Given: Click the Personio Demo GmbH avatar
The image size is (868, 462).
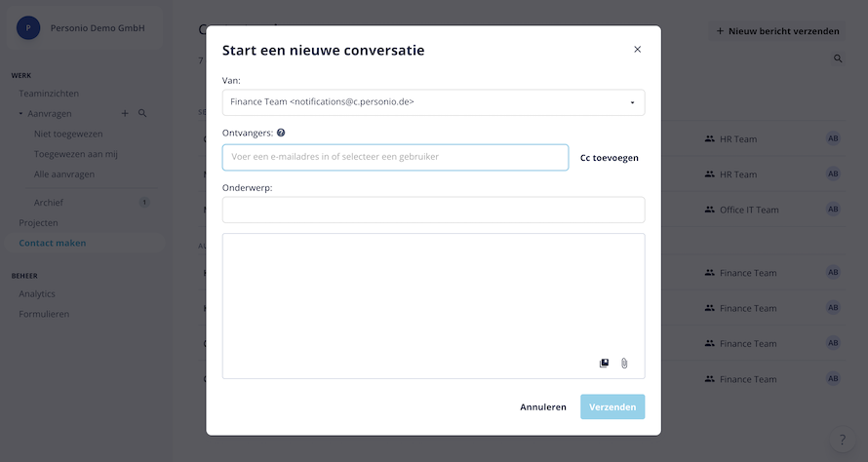Looking at the screenshot, I should (x=29, y=28).
